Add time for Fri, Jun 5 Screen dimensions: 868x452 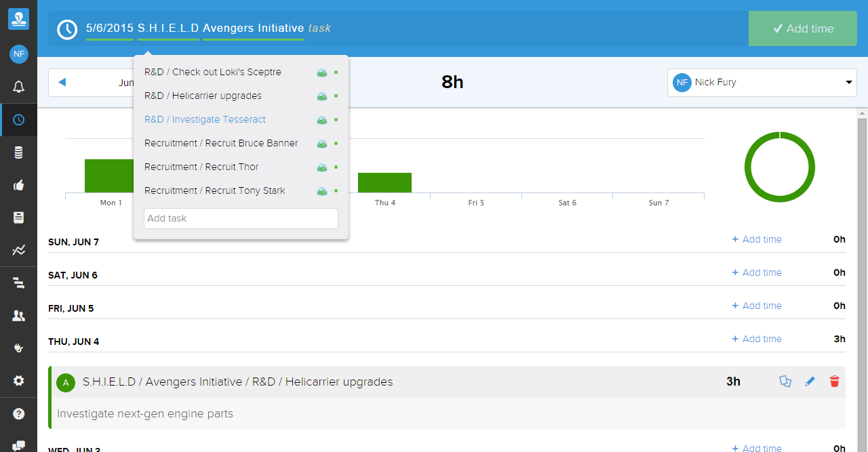pyautogui.click(x=757, y=306)
